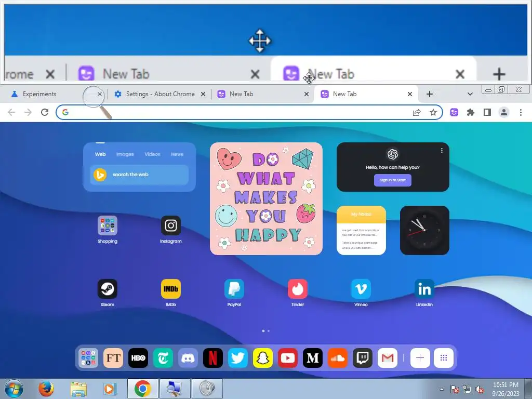Click the Do What Makes You Happy image
Viewport: 532px width, 399px height.
[266, 198]
